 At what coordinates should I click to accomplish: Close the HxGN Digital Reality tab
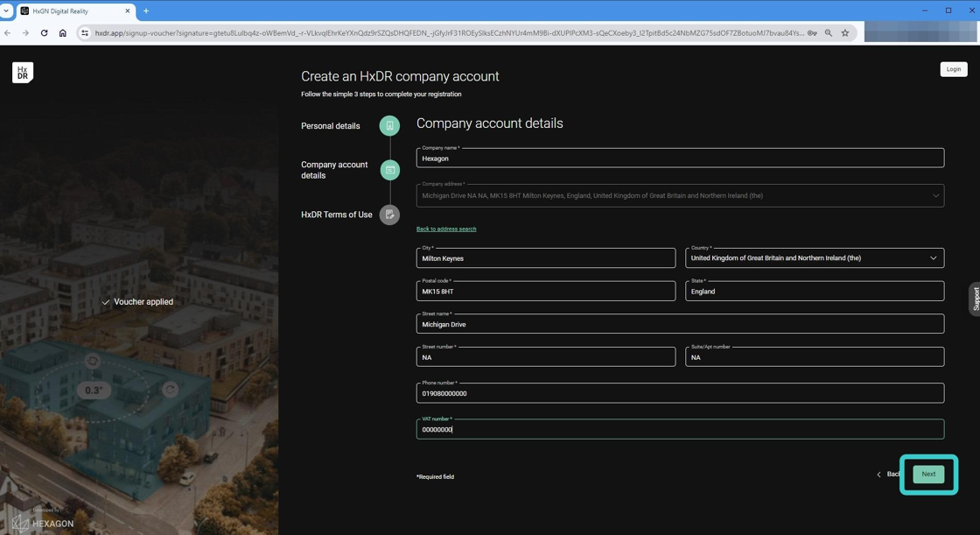(x=128, y=11)
